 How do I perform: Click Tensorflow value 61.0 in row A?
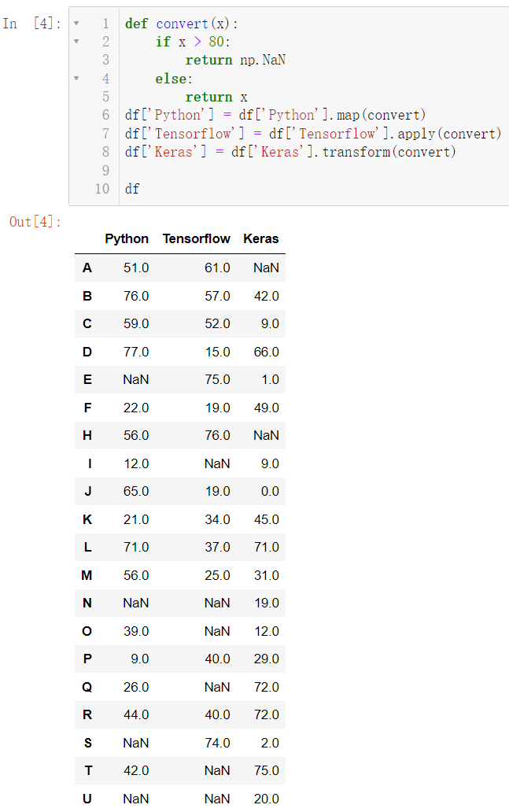point(217,268)
